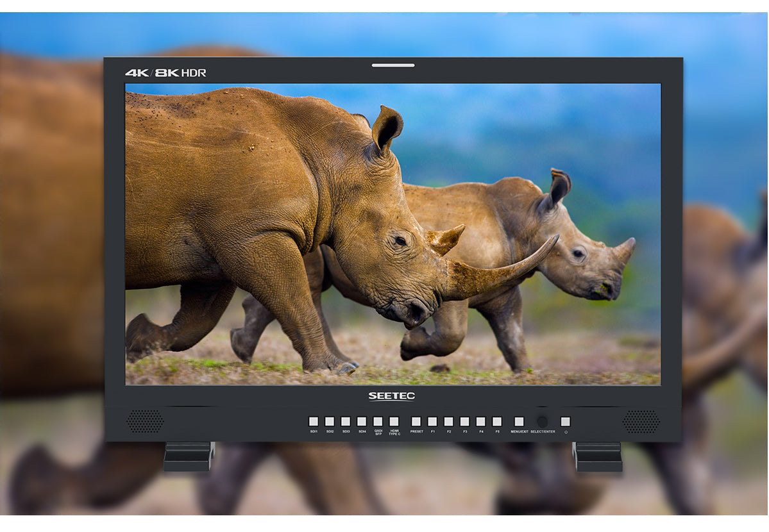The height and width of the screenshot is (532, 769).
Task: Click the left speaker grille
Action: (x=145, y=422)
